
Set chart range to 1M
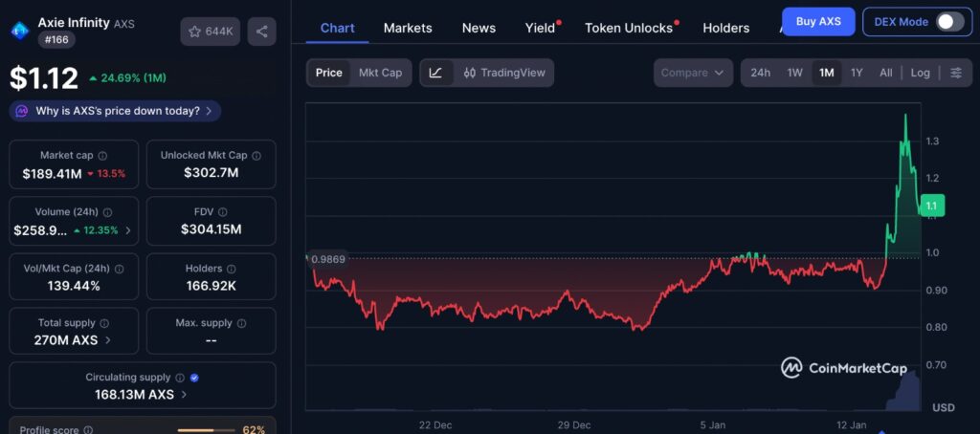826,73
